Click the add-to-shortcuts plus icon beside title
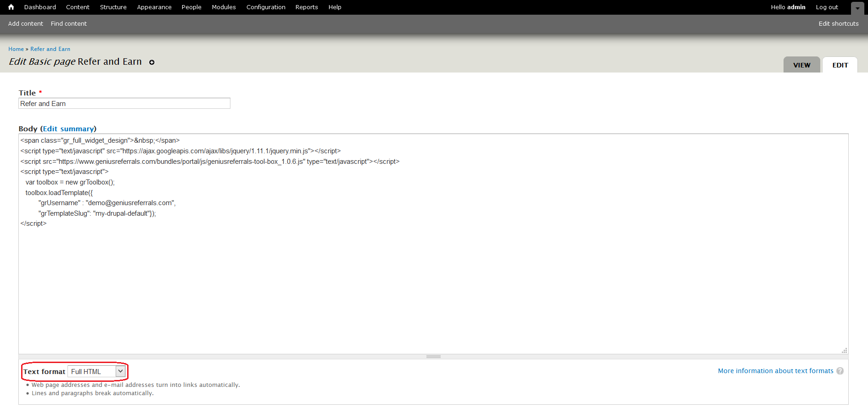 (x=152, y=62)
